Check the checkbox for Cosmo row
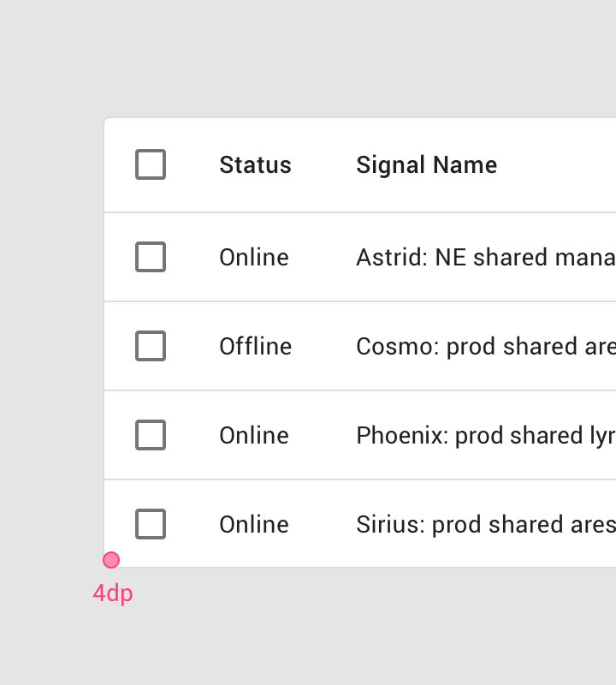The height and width of the screenshot is (685, 616). [x=150, y=346]
